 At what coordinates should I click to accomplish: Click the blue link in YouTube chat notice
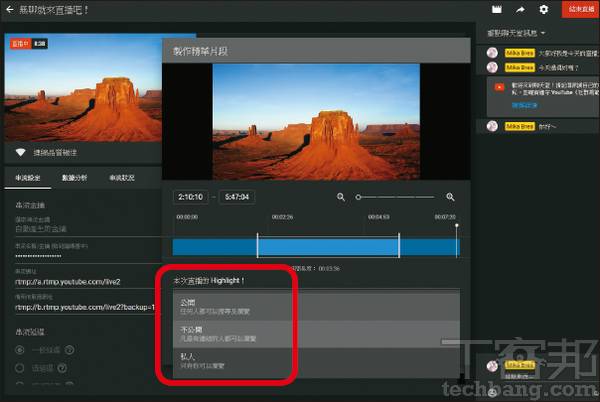pos(524,105)
